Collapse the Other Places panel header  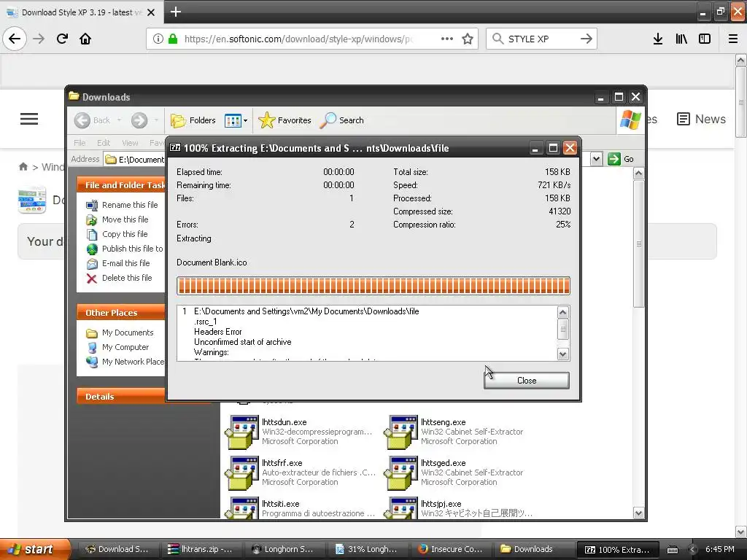pyautogui.click(x=121, y=312)
